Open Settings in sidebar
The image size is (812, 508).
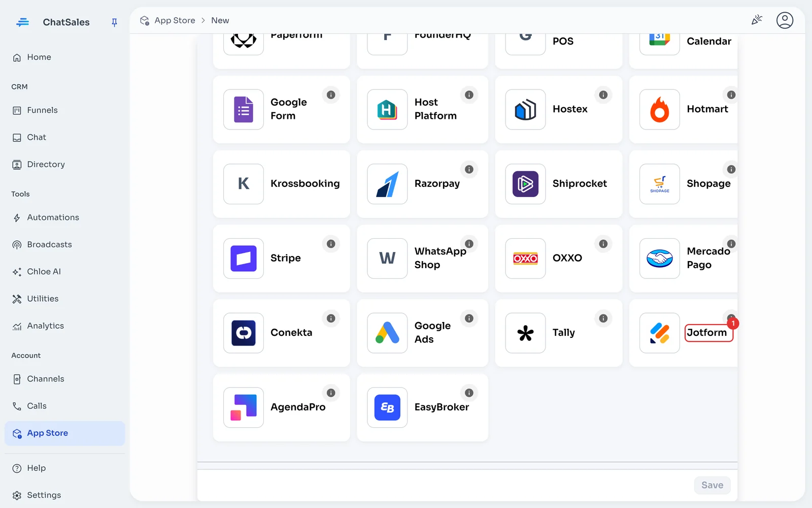(x=64, y=495)
